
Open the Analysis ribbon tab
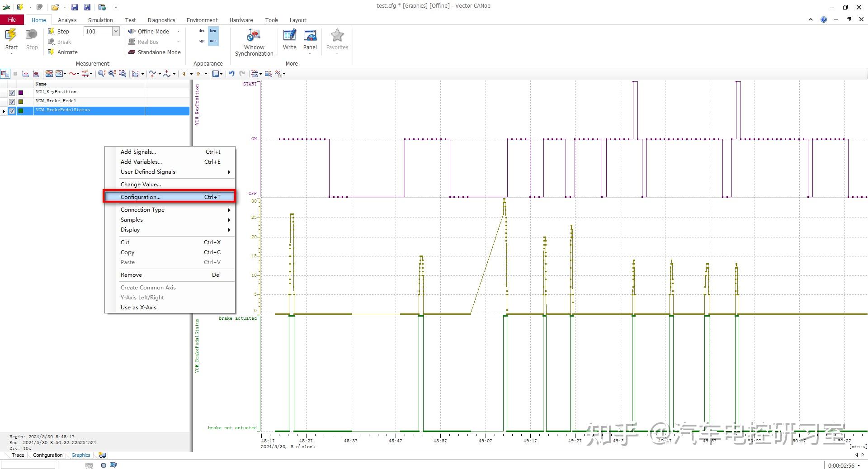[x=67, y=20]
